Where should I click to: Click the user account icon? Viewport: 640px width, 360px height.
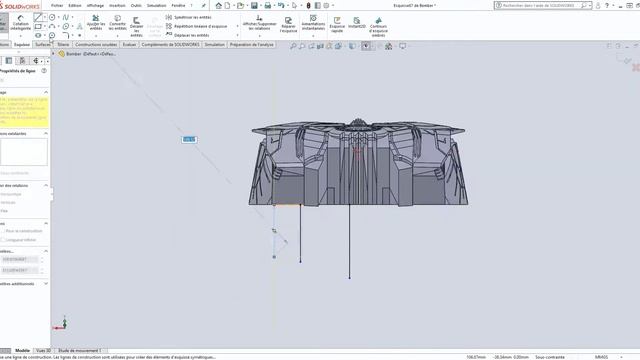click(598, 5)
